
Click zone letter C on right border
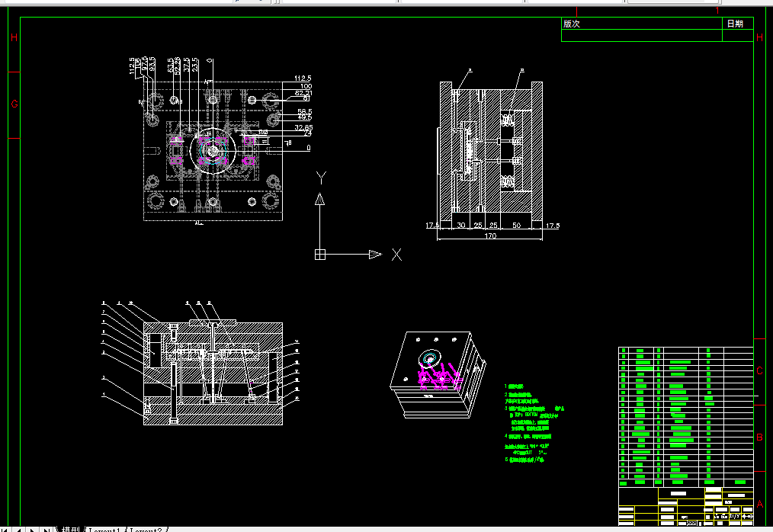[x=760, y=370]
